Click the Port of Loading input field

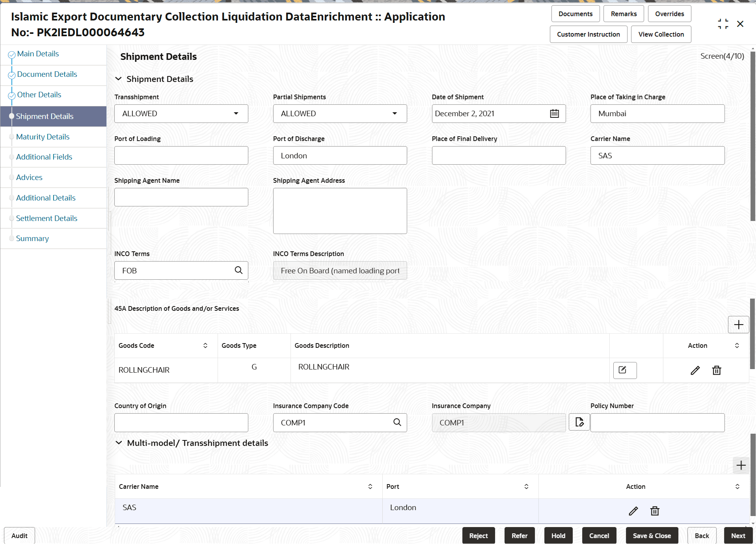click(x=181, y=155)
